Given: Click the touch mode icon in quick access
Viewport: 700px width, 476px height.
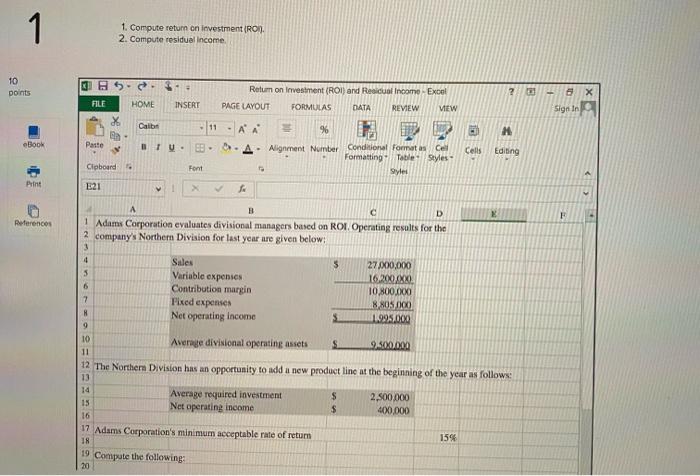Looking at the screenshot, I should tap(171, 86).
